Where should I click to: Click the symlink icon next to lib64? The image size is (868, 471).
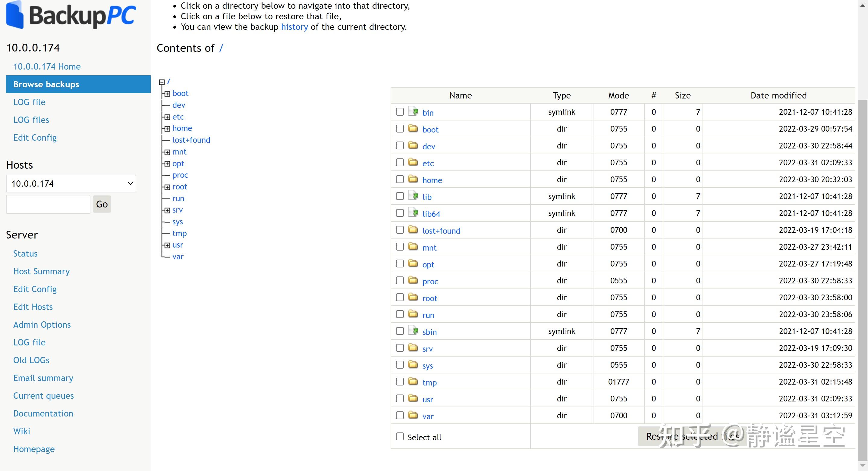click(413, 212)
